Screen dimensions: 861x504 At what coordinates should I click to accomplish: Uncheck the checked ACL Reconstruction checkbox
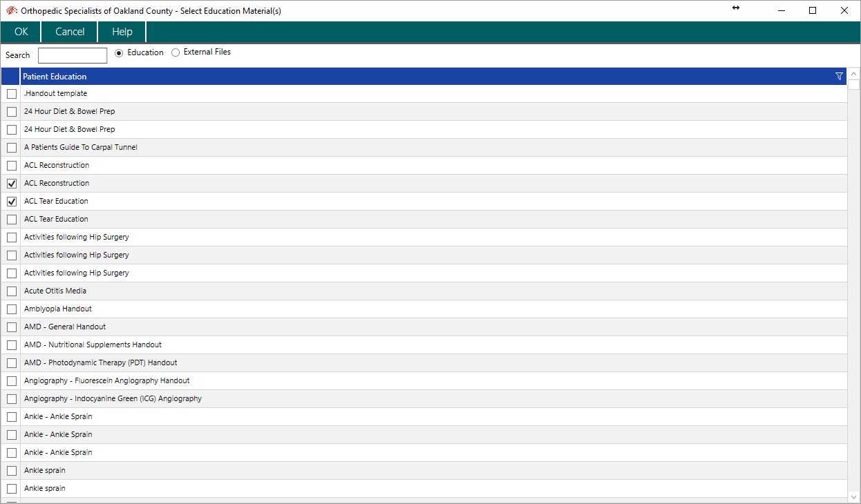(x=12, y=184)
